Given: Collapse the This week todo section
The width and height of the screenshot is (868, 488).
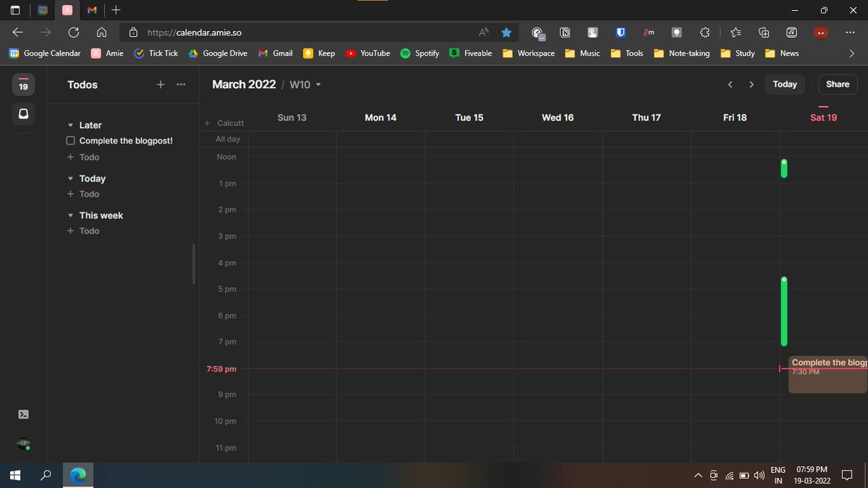Looking at the screenshot, I should pos(70,215).
